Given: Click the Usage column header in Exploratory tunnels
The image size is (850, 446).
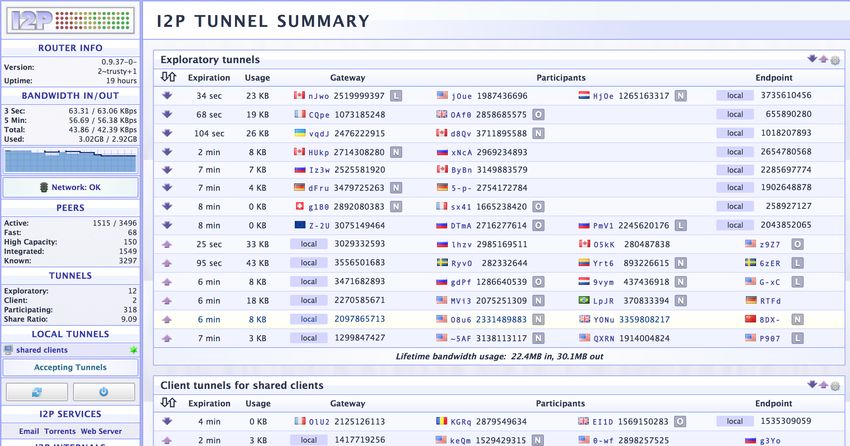Looking at the screenshot, I should click(257, 77).
